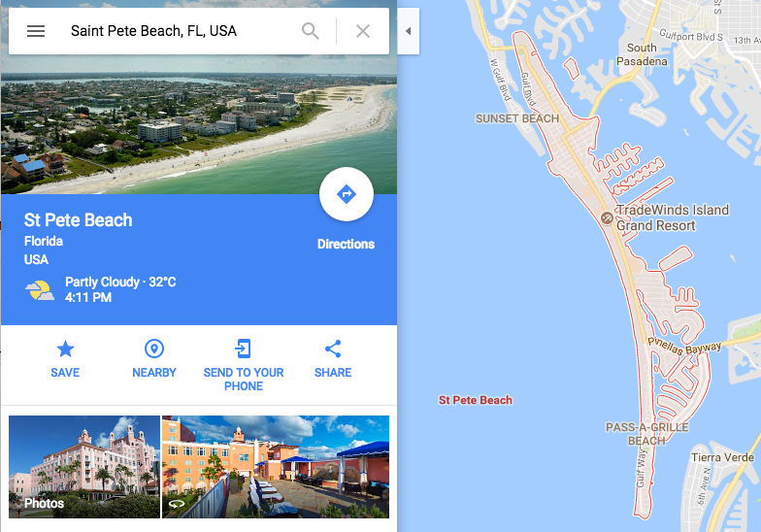Image resolution: width=761 pixels, height=532 pixels.
Task: Click the Send to your phone icon
Action: coord(243,349)
